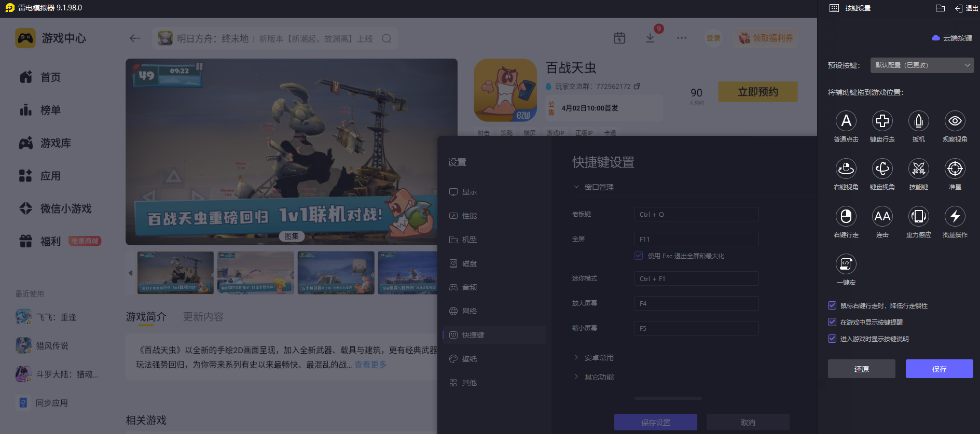The image size is (980, 434).
Task: Select the 准星 crosshair icon
Action: [955, 169]
